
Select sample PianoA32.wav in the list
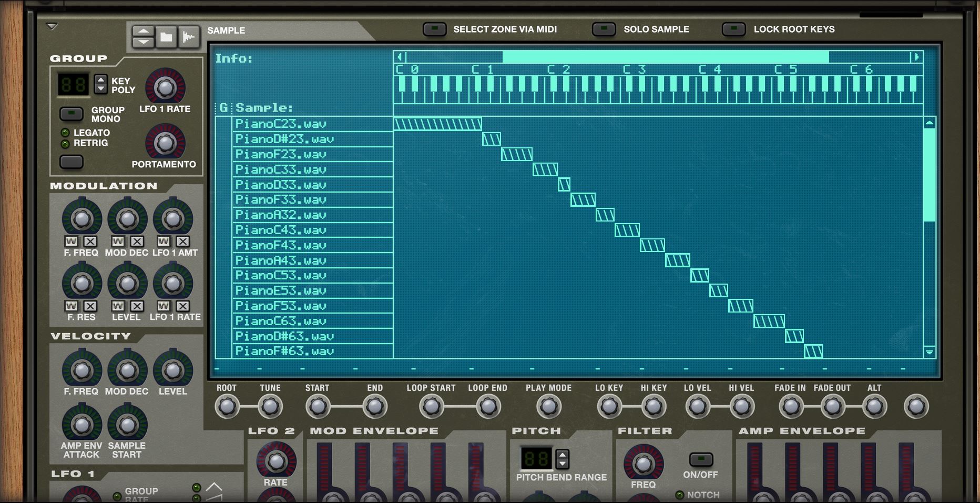pyautogui.click(x=313, y=215)
